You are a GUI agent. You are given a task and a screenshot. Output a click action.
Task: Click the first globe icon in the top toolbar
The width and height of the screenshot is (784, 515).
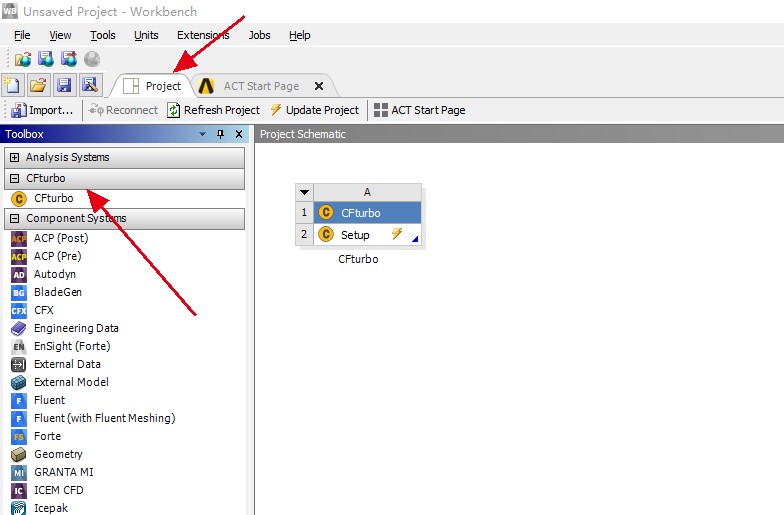(x=23, y=59)
